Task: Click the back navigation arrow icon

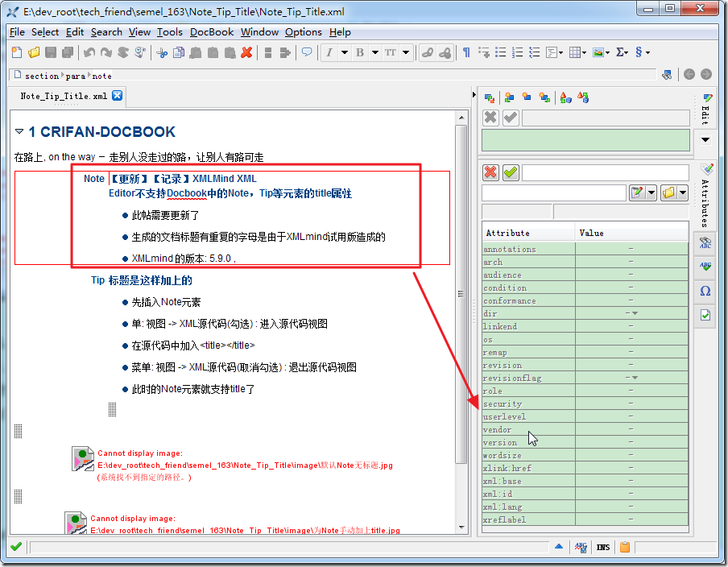Action: [x=689, y=74]
